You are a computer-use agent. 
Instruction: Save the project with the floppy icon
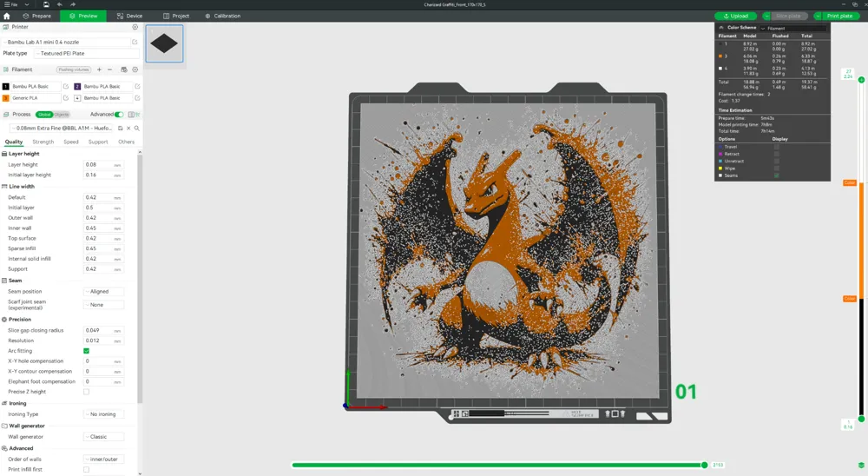(46, 4)
